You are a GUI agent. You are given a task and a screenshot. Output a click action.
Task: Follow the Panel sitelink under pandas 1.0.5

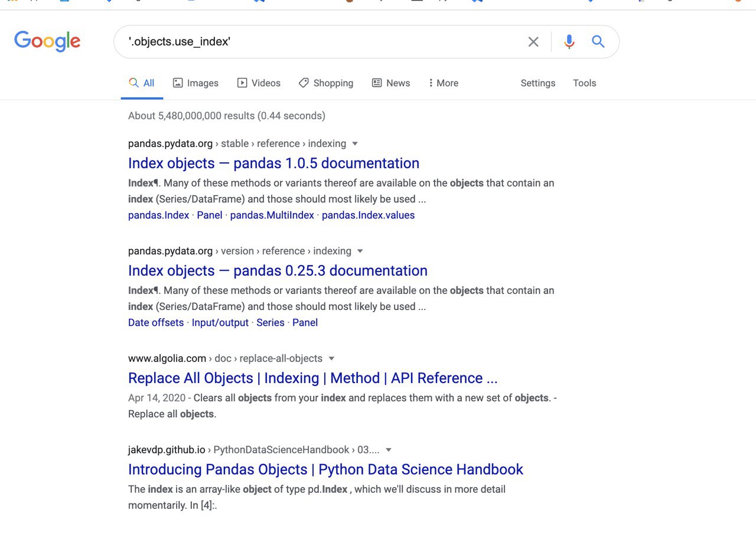click(x=210, y=215)
